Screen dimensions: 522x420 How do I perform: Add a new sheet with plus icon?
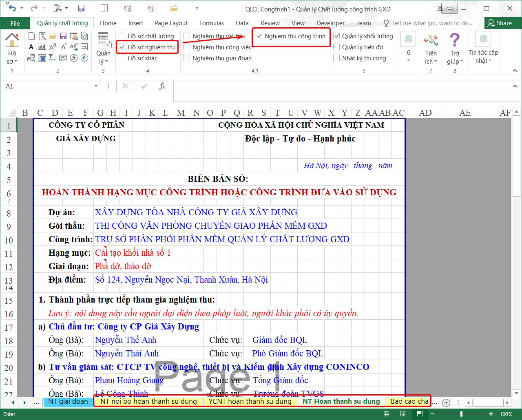coord(446,402)
